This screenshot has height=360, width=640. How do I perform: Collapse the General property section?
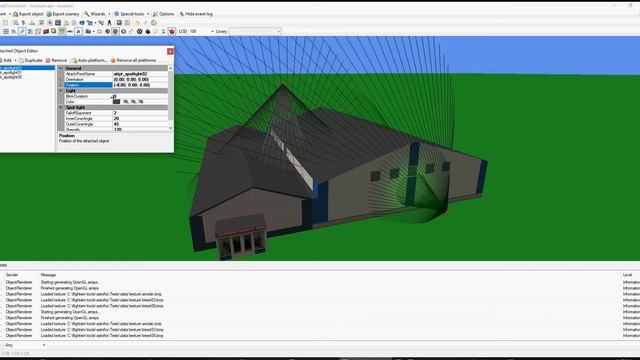(x=61, y=68)
